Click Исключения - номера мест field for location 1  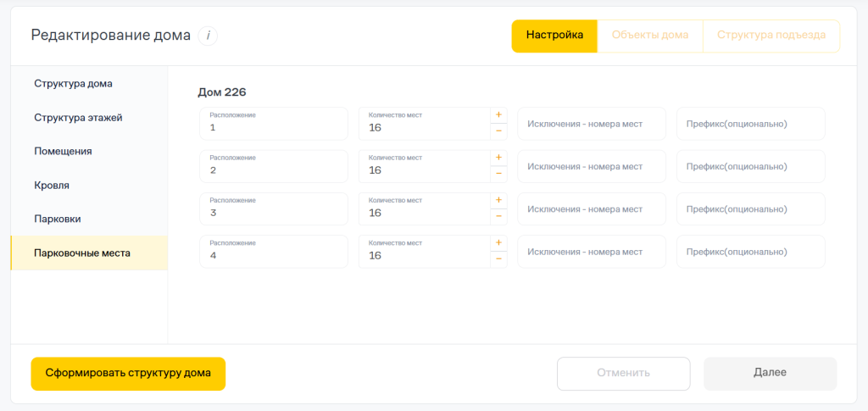point(592,124)
